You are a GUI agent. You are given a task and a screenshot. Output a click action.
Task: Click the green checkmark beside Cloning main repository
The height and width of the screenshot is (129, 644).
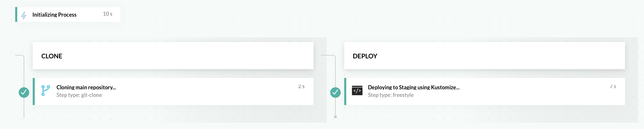coord(24,93)
